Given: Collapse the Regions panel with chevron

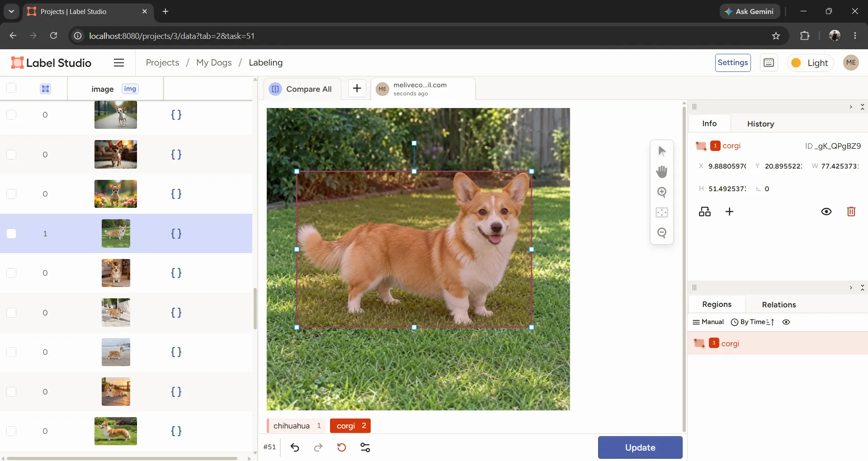Looking at the screenshot, I should click(x=850, y=287).
